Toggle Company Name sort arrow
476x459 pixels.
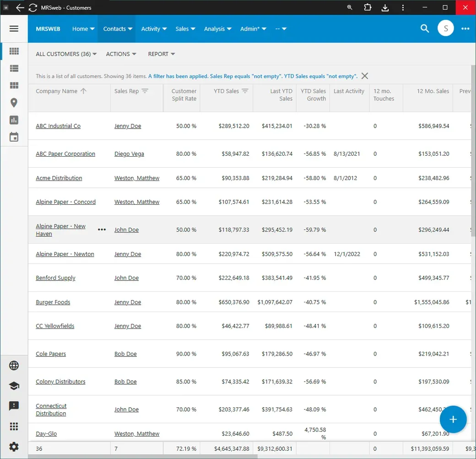(83, 91)
